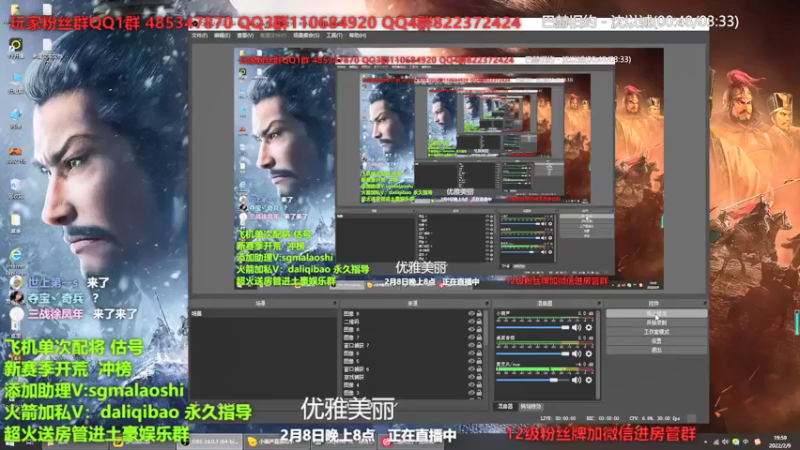Viewport: 800px width, 450px height.
Task: Click the streaming button atop Controls panel
Action: click(x=656, y=314)
